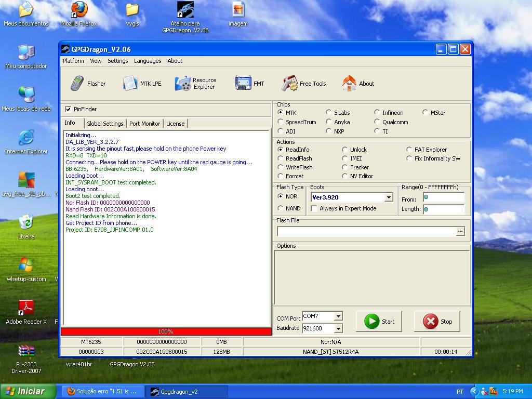The width and height of the screenshot is (532, 399).
Task: Launch Internet Explorer from desktop
Action: point(26,142)
